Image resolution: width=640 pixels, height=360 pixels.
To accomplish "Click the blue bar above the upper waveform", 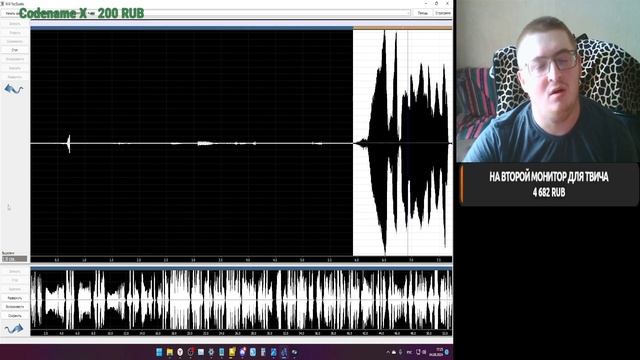I will point(192,28).
